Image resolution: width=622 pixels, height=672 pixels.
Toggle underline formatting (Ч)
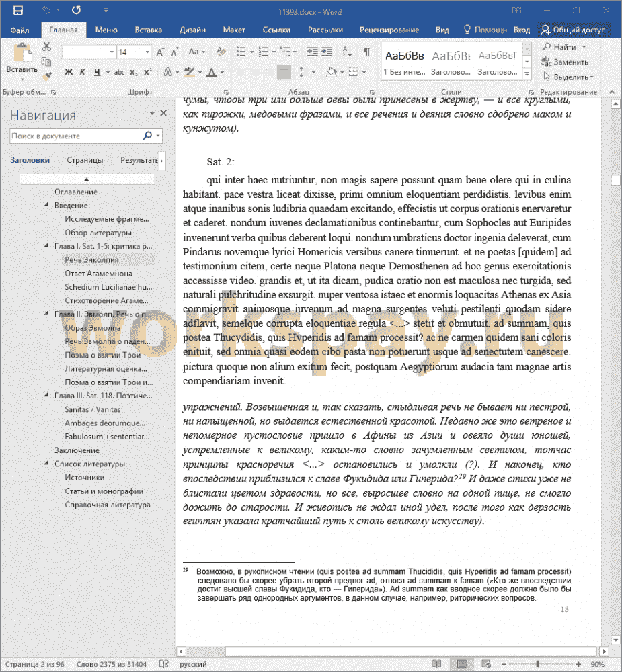pos(97,72)
